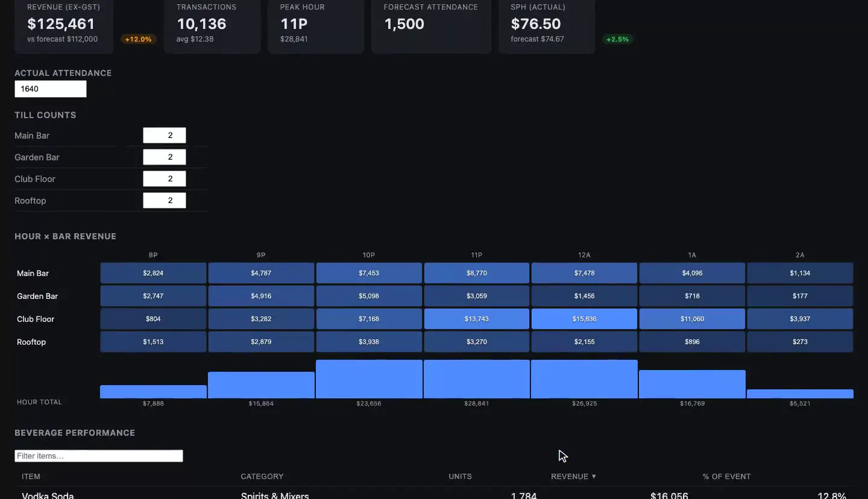868x499 pixels.
Task: Click the 2A hour total bar
Action: (x=800, y=394)
